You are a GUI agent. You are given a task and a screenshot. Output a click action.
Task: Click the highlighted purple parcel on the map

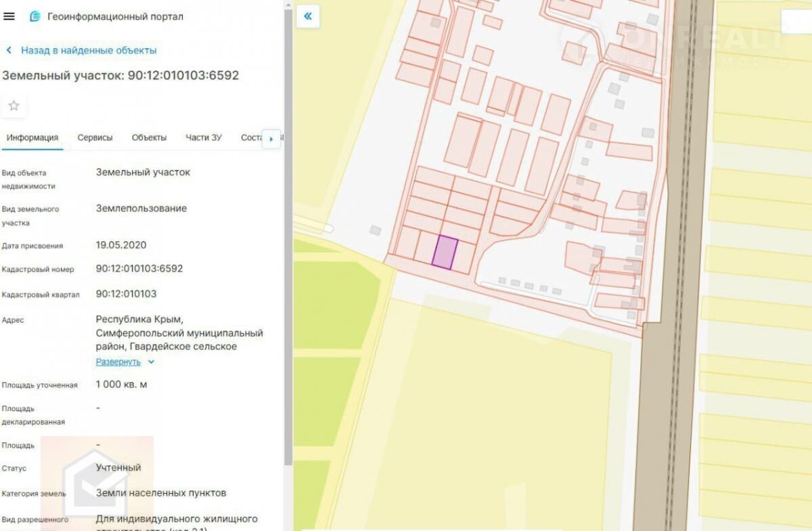pyautogui.click(x=445, y=253)
